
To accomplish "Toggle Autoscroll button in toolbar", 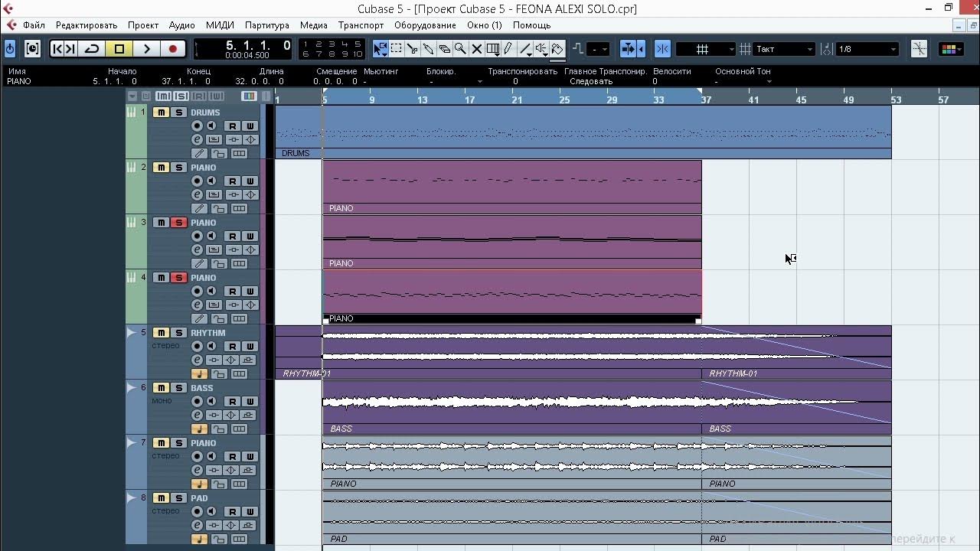I will click(628, 48).
